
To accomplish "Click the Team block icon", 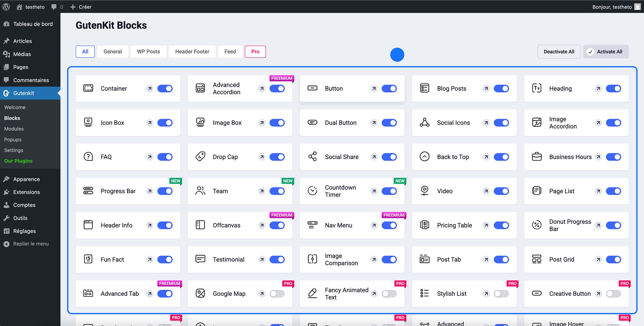I will (x=200, y=191).
